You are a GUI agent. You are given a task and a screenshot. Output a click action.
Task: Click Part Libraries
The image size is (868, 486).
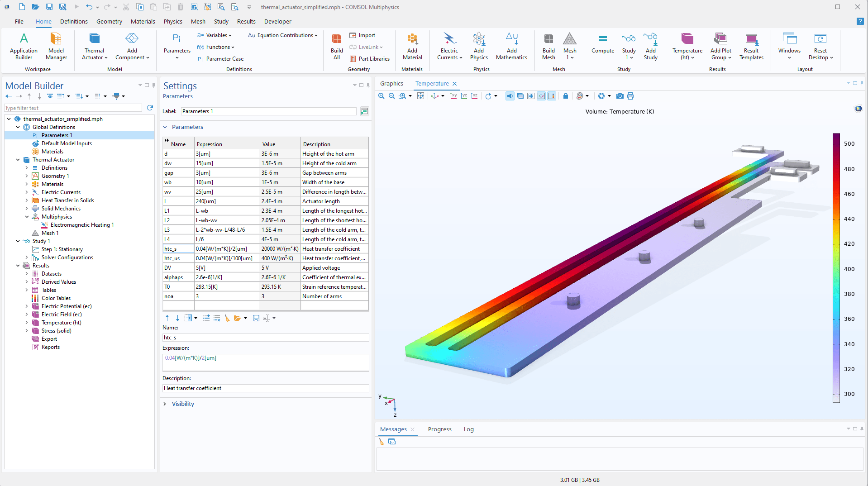click(x=370, y=59)
